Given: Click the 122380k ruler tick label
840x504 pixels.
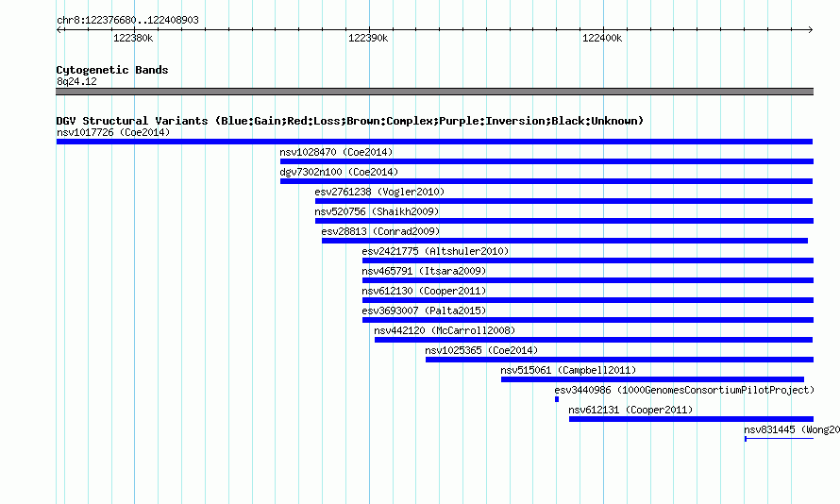Looking at the screenshot, I should pyautogui.click(x=133, y=38).
